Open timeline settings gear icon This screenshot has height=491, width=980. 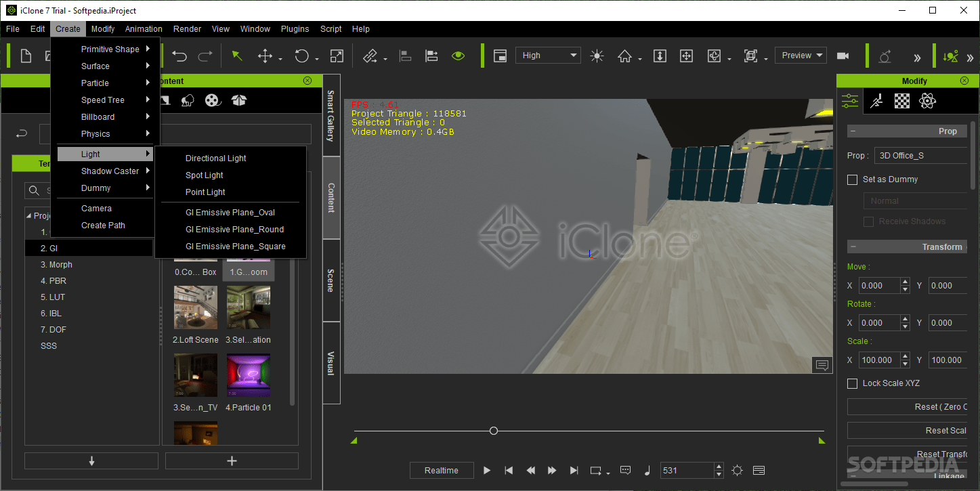(x=738, y=471)
